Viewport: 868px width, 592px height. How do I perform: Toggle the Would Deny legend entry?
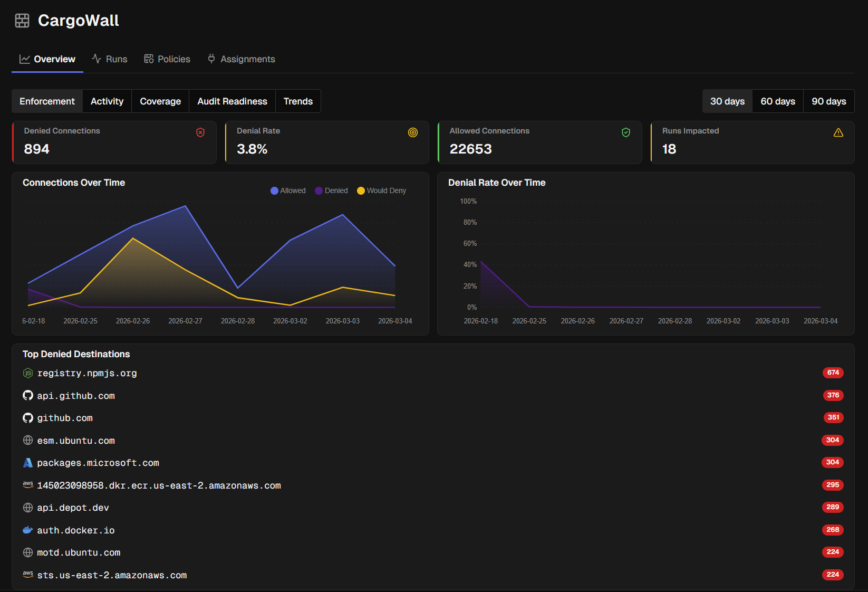tap(381, 190)
